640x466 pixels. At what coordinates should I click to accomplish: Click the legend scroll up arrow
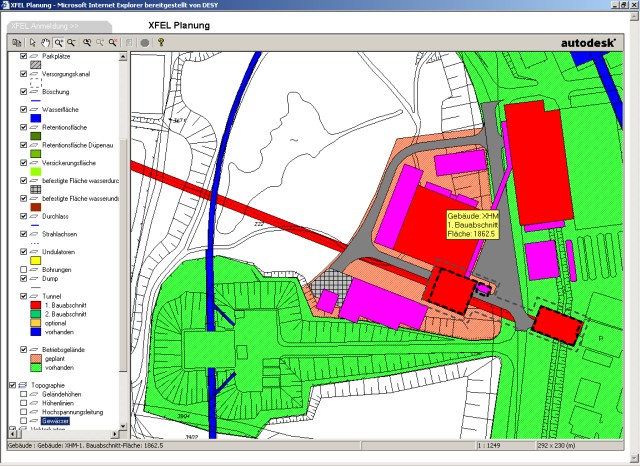click(123, 57)
